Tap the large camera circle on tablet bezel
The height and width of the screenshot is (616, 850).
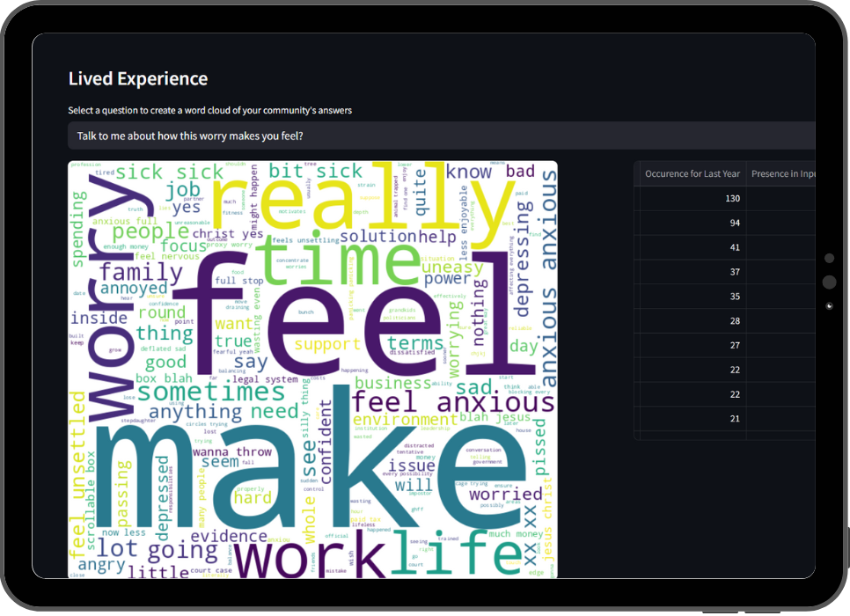tap(828, 282)
